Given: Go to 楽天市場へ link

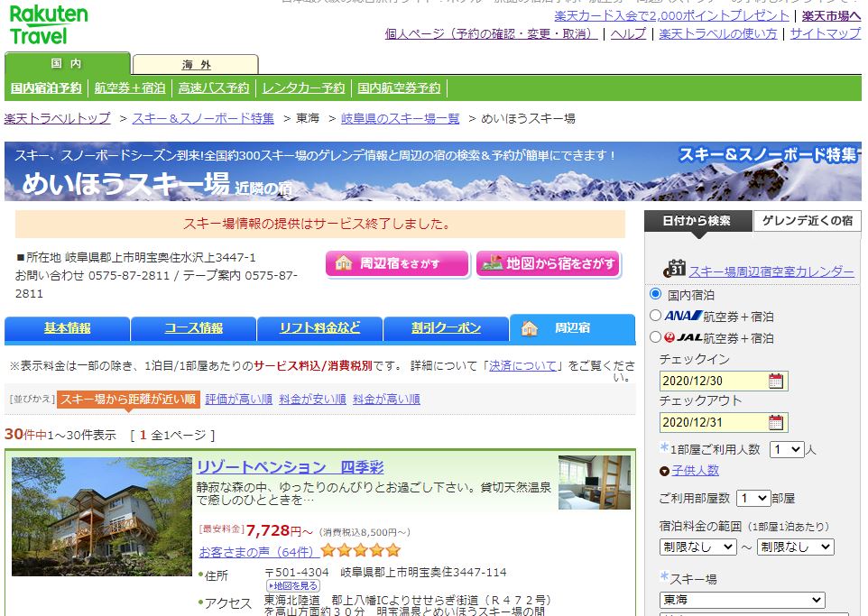Looking at the screenshot, I should point(832,15).
